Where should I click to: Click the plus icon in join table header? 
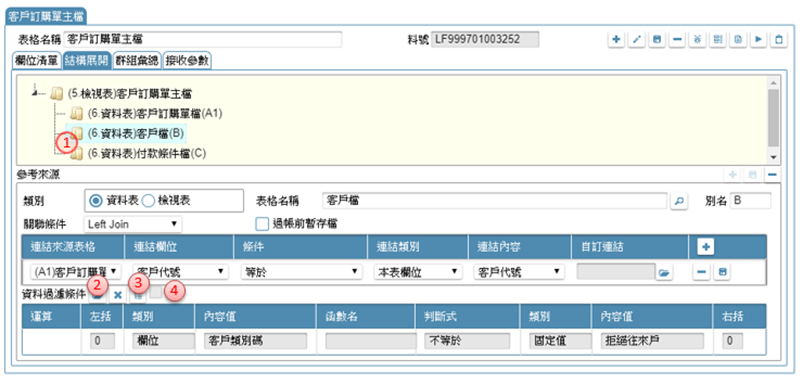[x=706, y=247]
